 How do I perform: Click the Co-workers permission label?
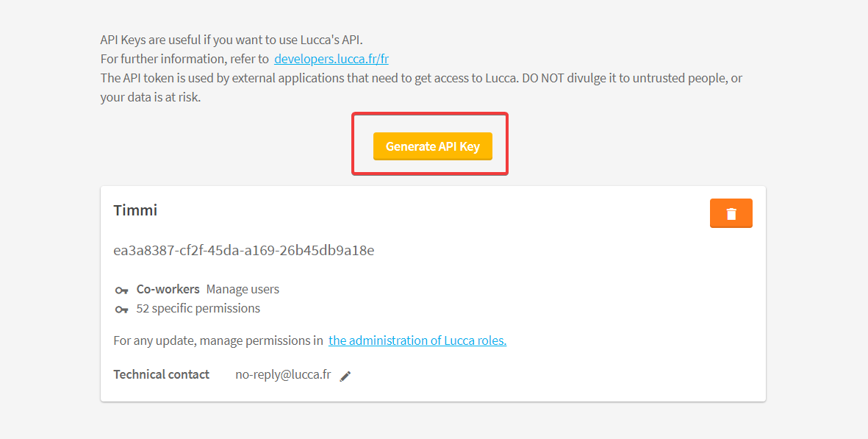pyautogui.click(x=168, y=289)
